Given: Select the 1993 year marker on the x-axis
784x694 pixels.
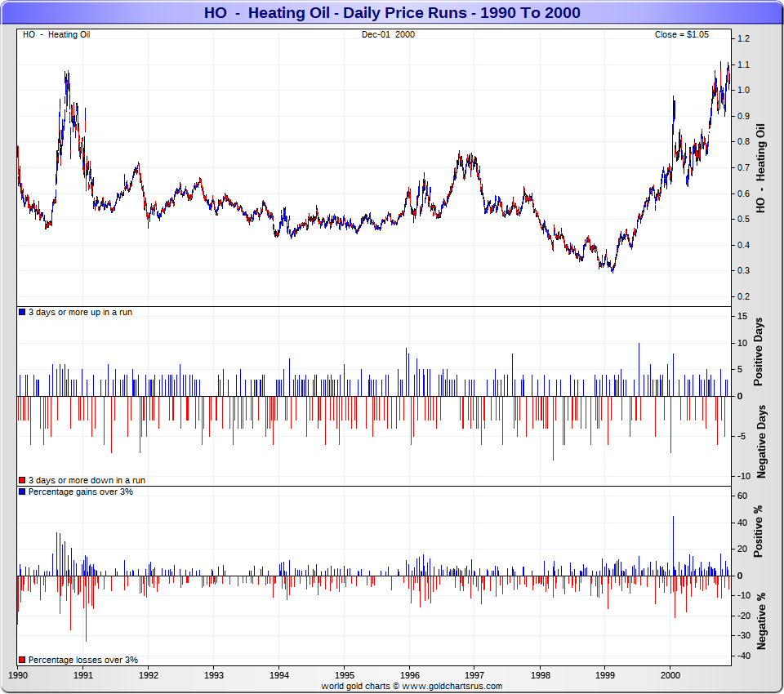Looking at the screenshot, I should point(214,676).
